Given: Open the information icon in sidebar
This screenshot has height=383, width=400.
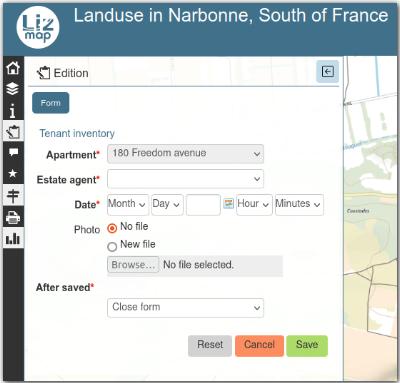Looking at the screenshot, I should tap(13, 111).
